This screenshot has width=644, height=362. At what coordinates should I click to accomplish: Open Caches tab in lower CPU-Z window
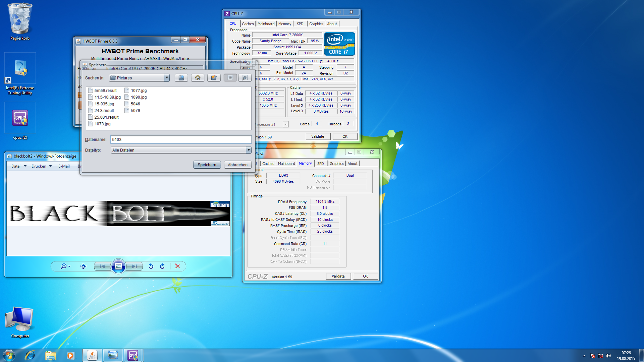point(268,164)
